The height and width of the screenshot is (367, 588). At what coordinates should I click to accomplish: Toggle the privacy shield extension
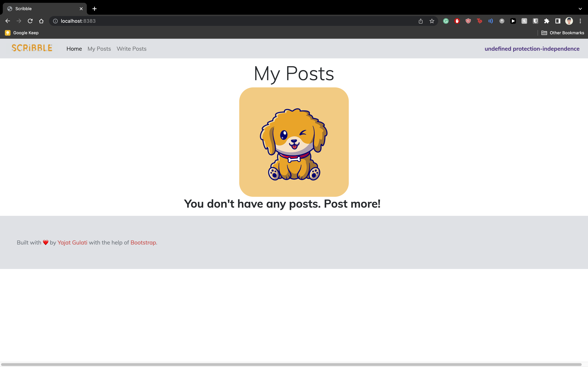468,21
